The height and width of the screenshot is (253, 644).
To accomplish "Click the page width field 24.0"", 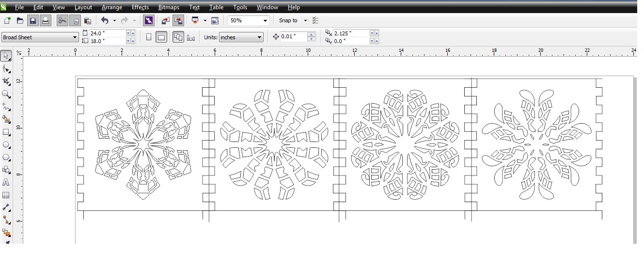I will pyautogui.click(x=107, y=33).
